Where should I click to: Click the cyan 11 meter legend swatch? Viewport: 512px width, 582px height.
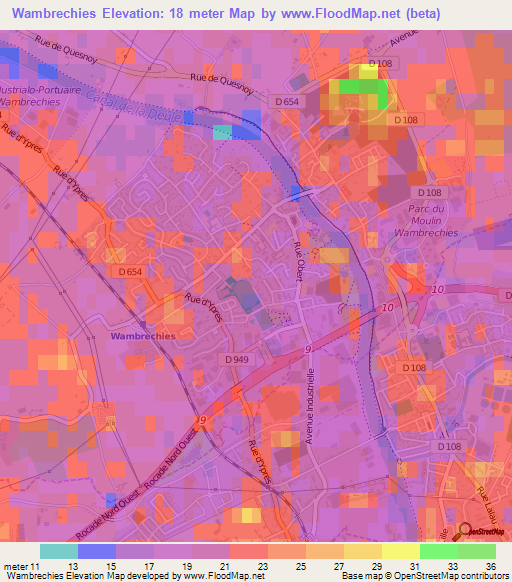(x=59, y=551)
